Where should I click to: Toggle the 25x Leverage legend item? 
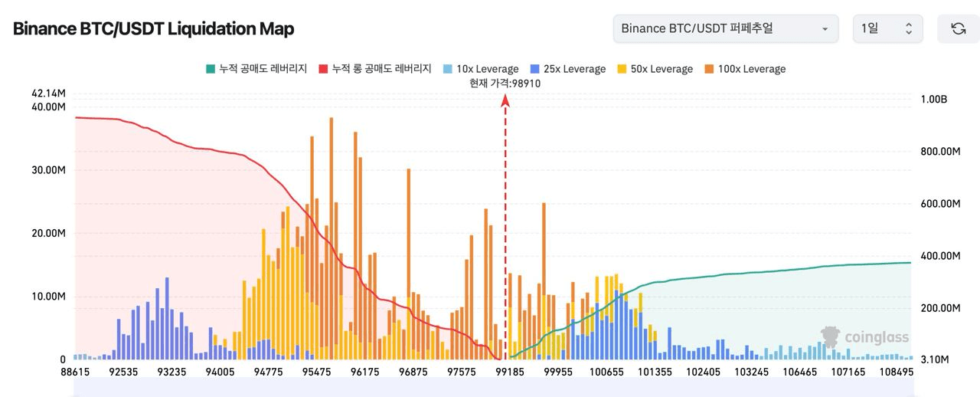click(x=568, y=69)
